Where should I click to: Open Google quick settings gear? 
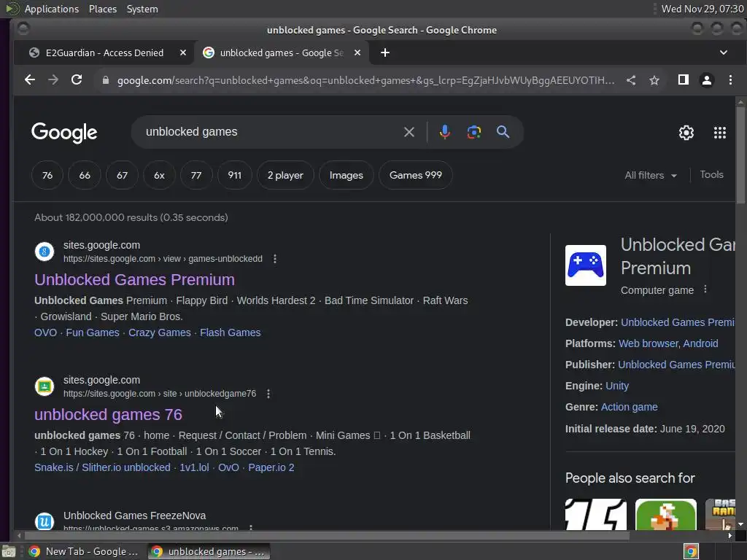686,133
